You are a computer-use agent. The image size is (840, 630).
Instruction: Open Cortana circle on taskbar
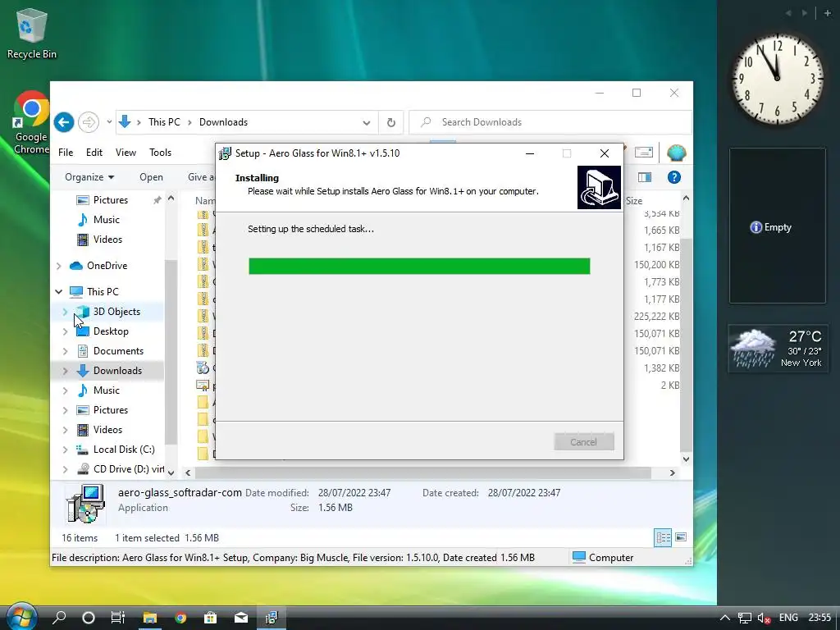89,618
